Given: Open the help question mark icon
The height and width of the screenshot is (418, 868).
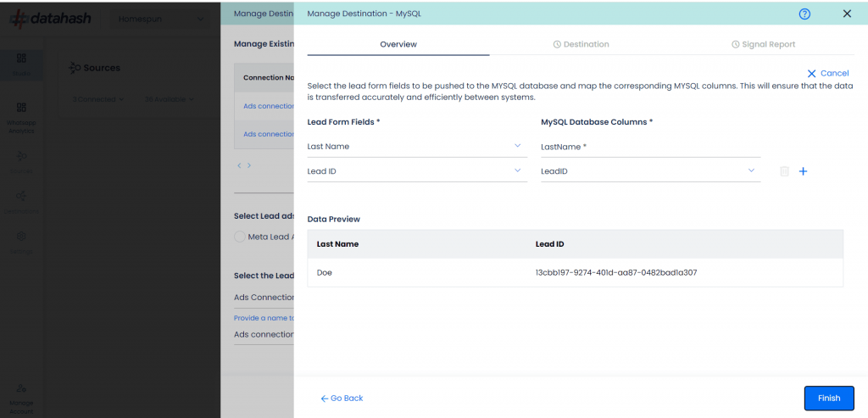Looking at the screenshot, I should [804, 14].
